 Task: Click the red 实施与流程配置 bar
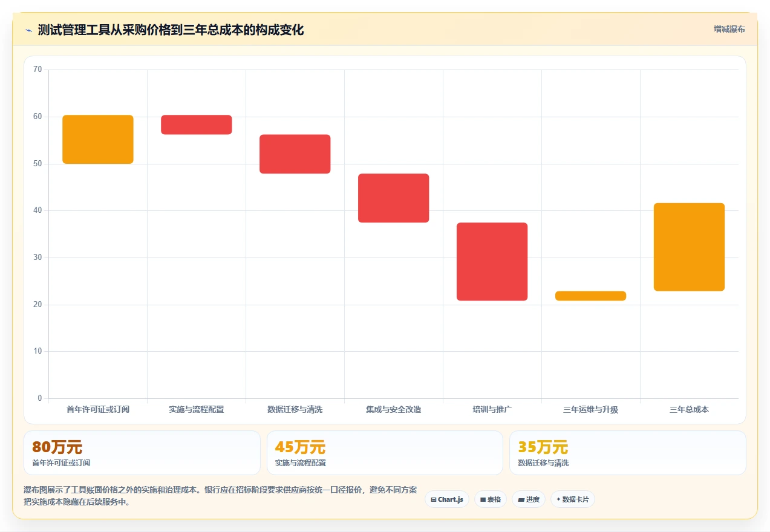197,125
